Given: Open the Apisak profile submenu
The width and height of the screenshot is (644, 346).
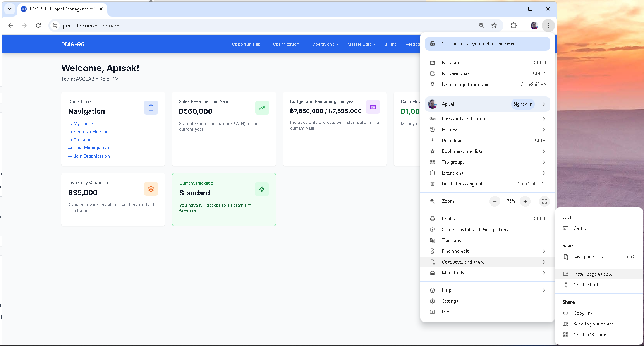Looking at the screenshot, I should tap(488, 104).
